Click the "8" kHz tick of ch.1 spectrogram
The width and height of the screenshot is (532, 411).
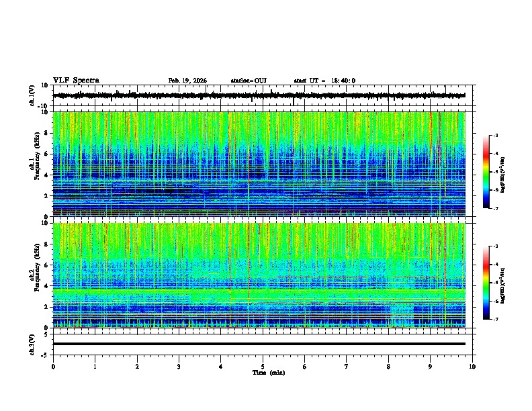[47, 133]
